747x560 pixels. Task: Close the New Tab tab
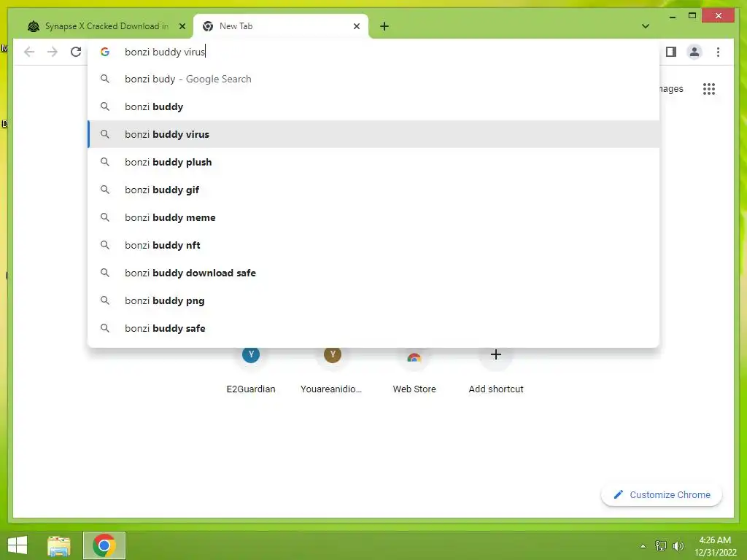pos(356,26)
